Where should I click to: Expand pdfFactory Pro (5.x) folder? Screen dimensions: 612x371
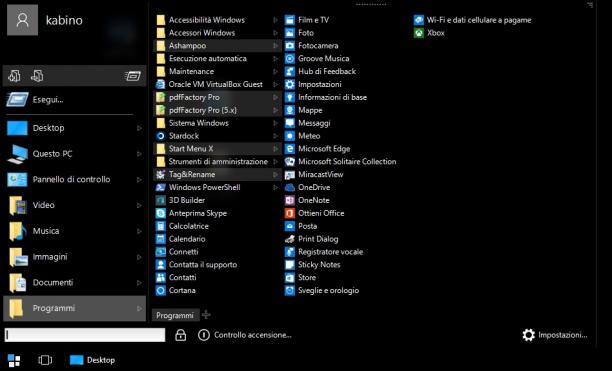coord(217,110)
